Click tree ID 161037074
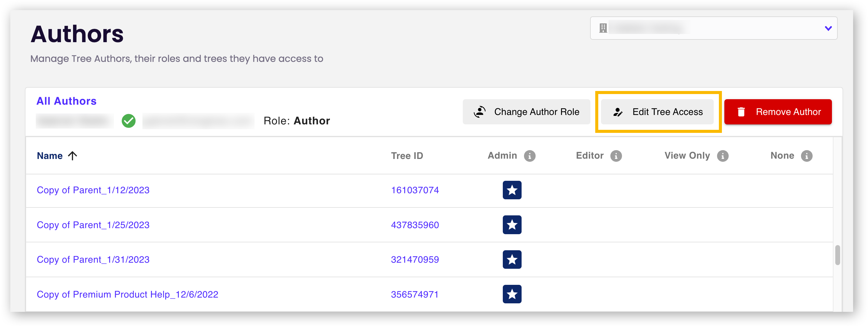This screenshot has width=868, height=327. pyautogui.click(x=415, y=190)
